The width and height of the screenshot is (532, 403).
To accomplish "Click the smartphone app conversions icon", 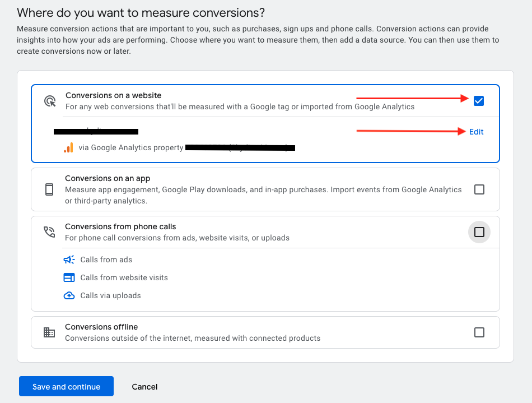I will [49, 189].
